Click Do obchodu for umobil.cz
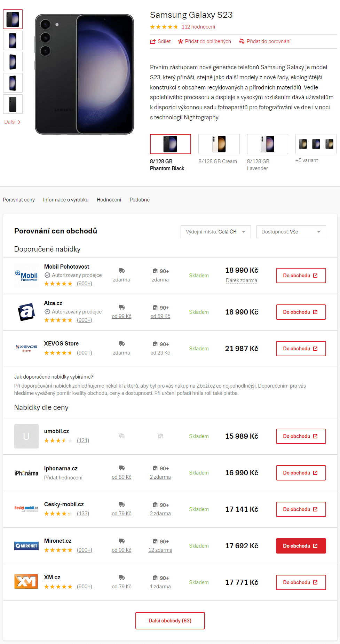The image size is (340, 644). click(x=301, y=436)
